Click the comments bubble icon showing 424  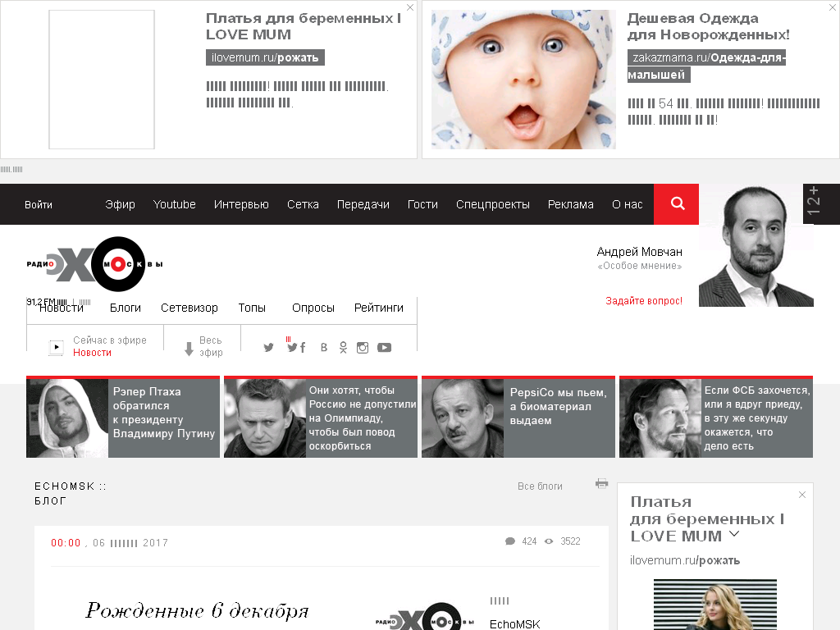pos(510,541)
